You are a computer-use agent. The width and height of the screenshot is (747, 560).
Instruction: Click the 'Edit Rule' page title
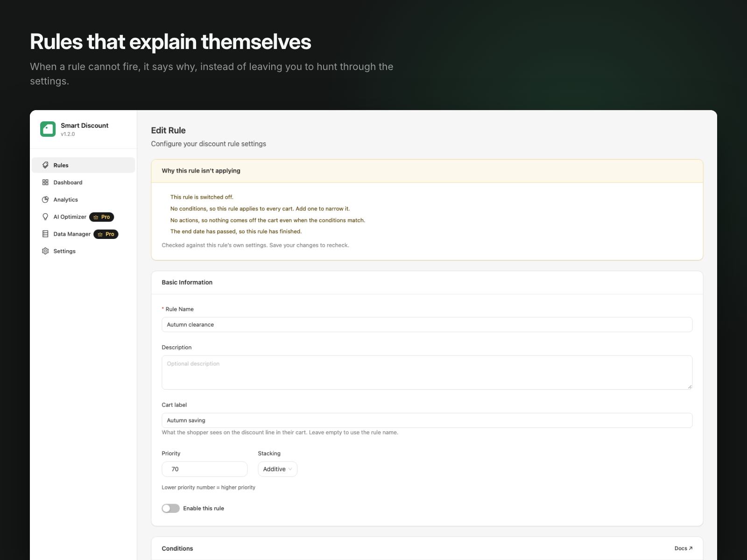168,131
